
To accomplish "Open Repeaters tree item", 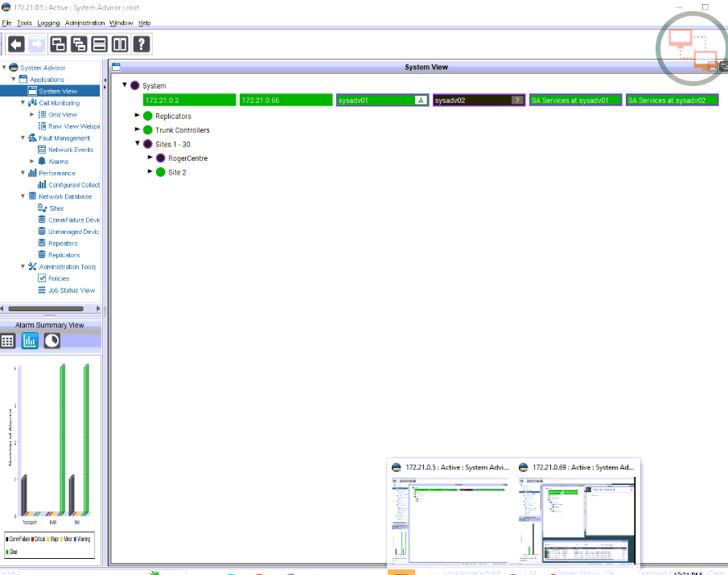I will (63, 243).
